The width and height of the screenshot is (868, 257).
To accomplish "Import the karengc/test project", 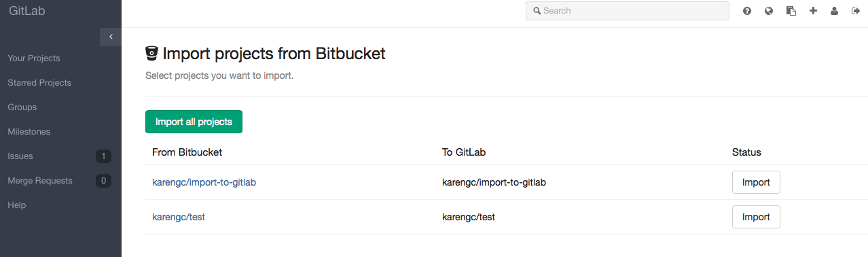I will point(756,217).
